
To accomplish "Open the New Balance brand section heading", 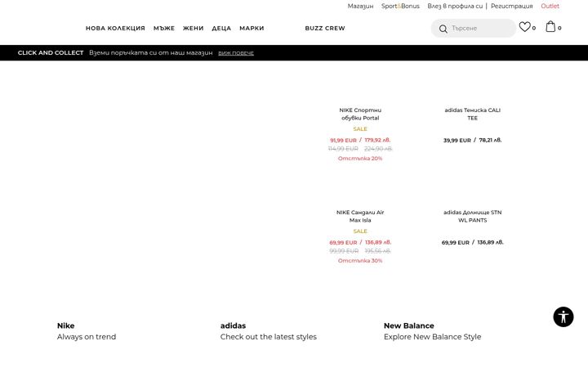I will 409,325.
